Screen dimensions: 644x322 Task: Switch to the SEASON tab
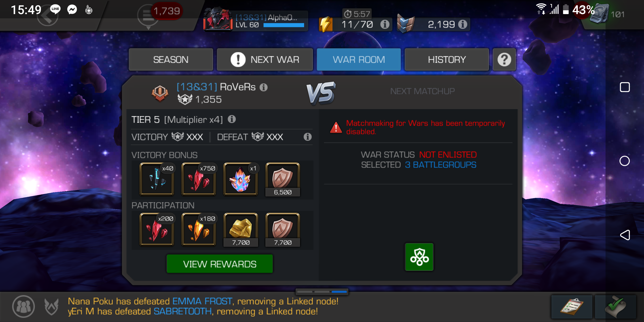click(171, 59)
